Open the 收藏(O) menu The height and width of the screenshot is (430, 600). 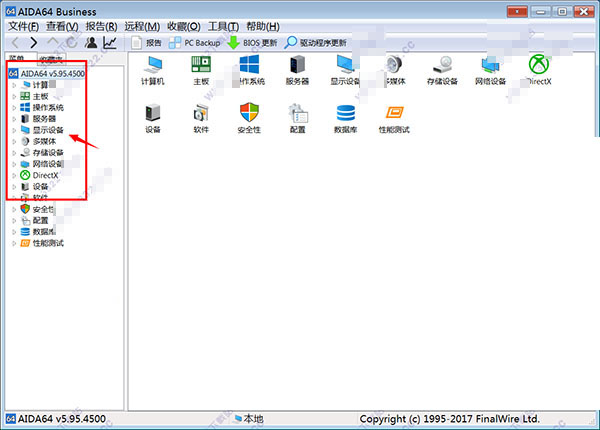click(x=184, y=26)
